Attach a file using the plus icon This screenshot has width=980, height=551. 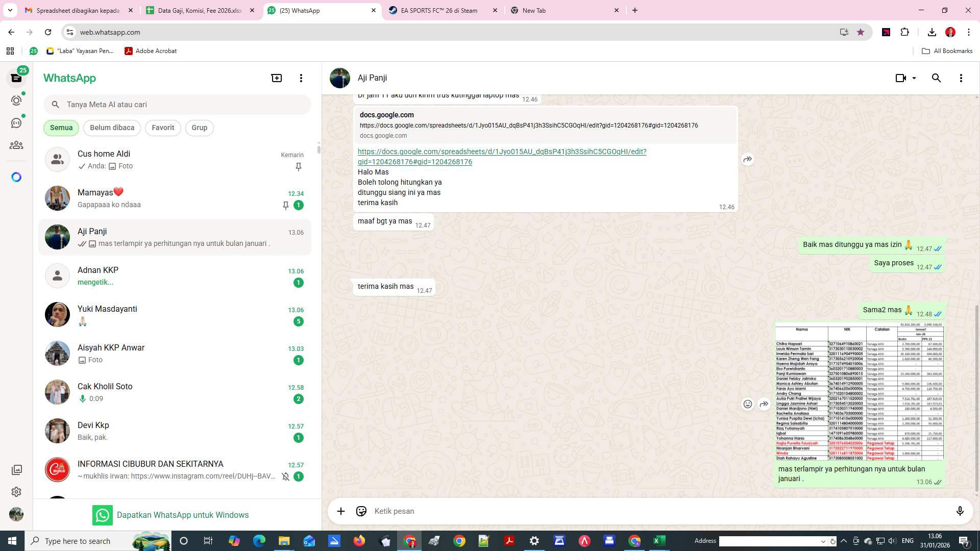(341, 511)
